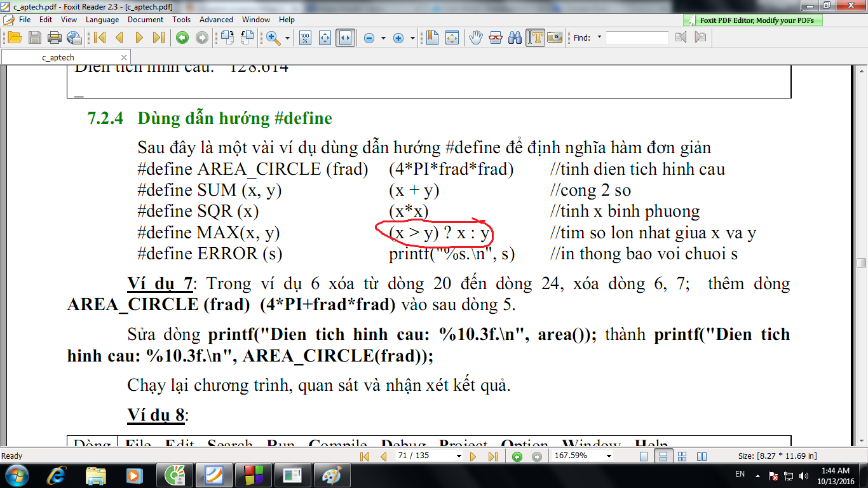Open the Document menu
Viewport: 868px width, 488px height.
coord(146,20)
